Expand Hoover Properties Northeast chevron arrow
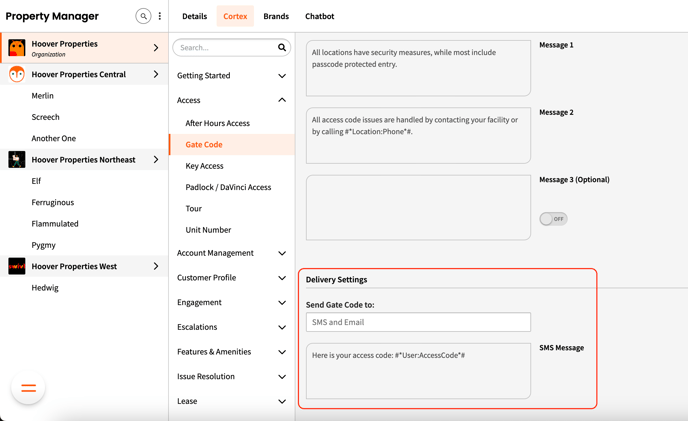The width and height of the screenshot is (688, 421). click(156, 160)
